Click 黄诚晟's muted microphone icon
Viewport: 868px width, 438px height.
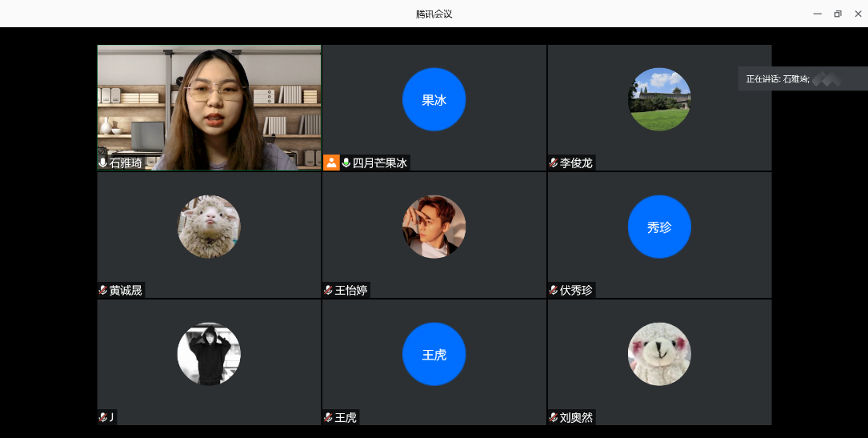(x=103, y=290)
